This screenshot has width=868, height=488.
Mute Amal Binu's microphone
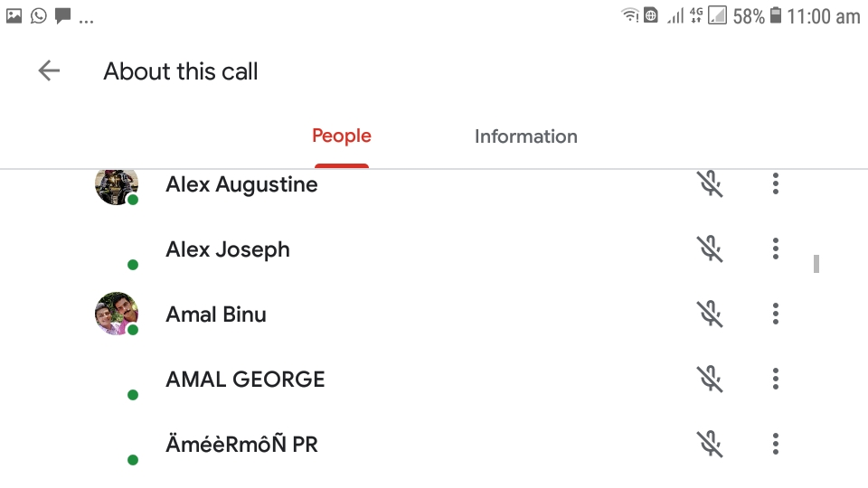pyautogui.click(x=710, y=314)
